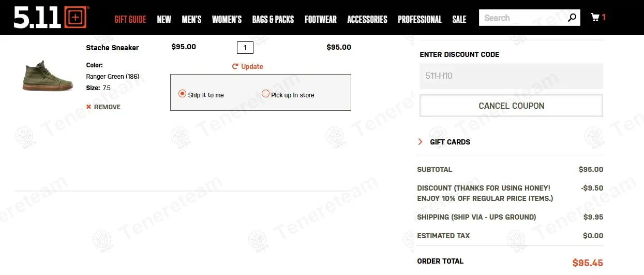Focus the Search text field
Viewport: 644px width, 275px height.
(x=522, y=18)
